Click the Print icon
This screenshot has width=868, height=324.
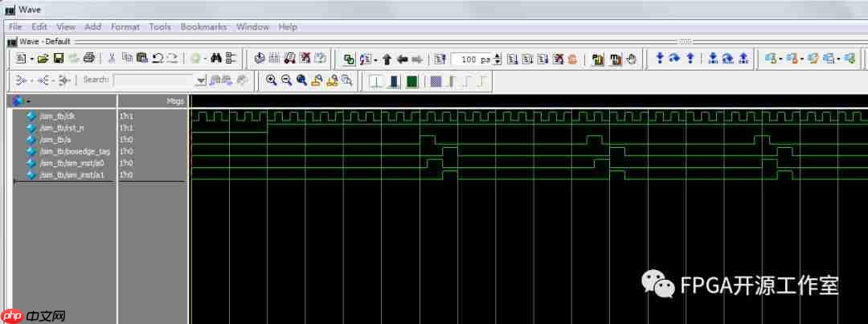[90, 58]
